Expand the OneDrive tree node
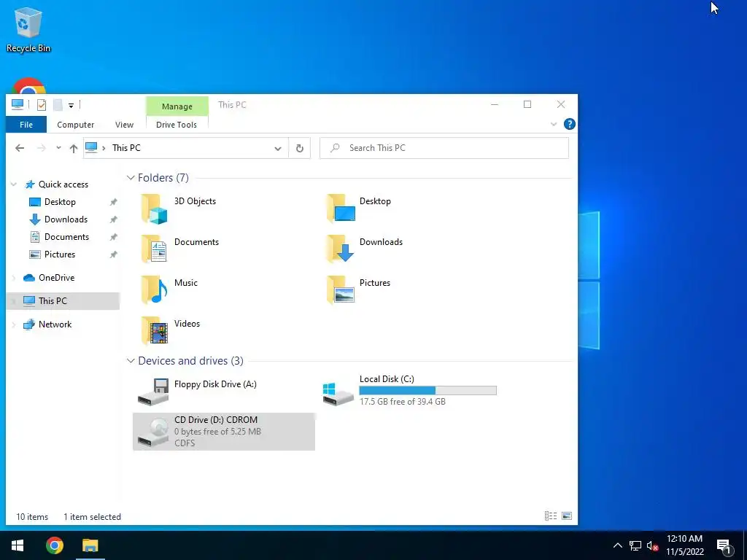Image resolution: width=747 pixels, height=560 pixels. [x=14, y=278]
